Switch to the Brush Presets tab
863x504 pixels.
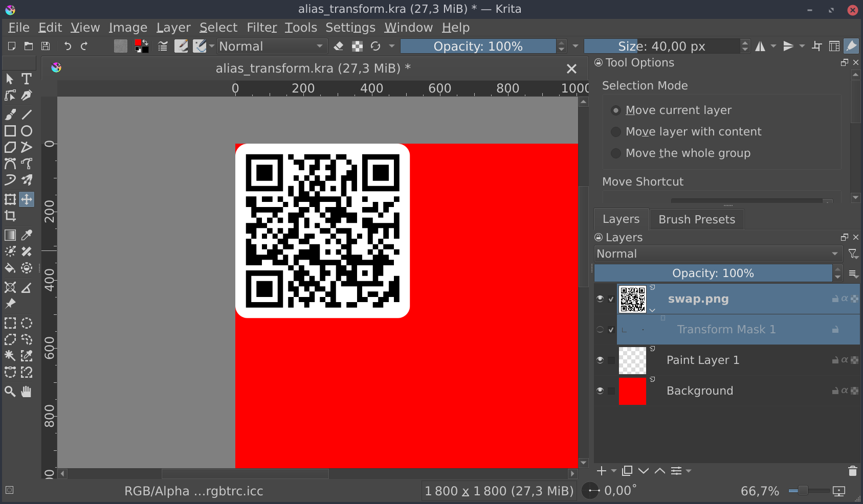(x=696, y=219)
